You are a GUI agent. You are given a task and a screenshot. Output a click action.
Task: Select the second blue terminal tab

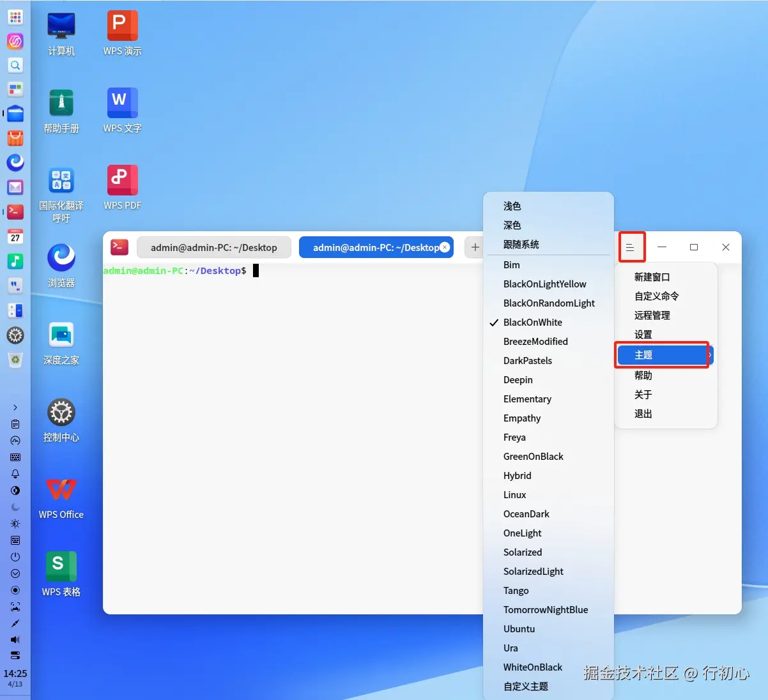pyautogui.click(x=376, y=247)
